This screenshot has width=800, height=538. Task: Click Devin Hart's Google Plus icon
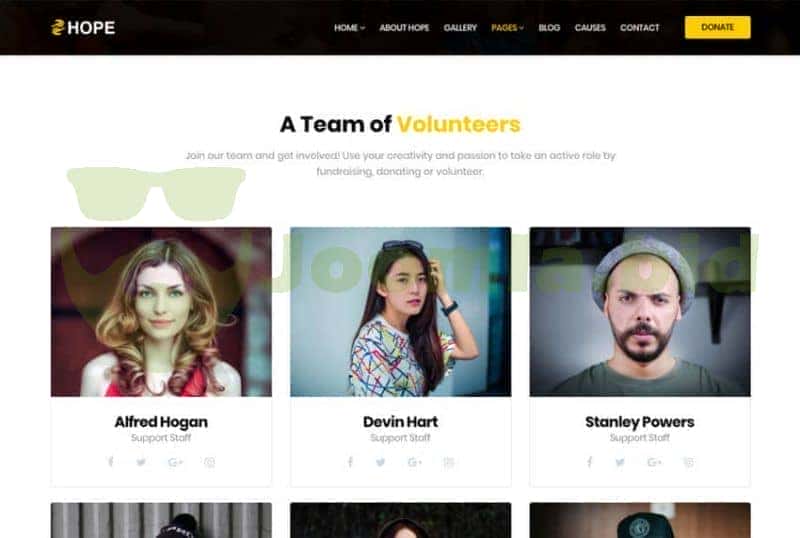(414, 462)
